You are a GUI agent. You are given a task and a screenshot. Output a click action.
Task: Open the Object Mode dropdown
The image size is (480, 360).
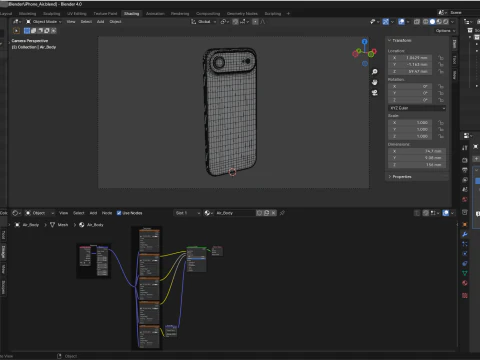44,22
